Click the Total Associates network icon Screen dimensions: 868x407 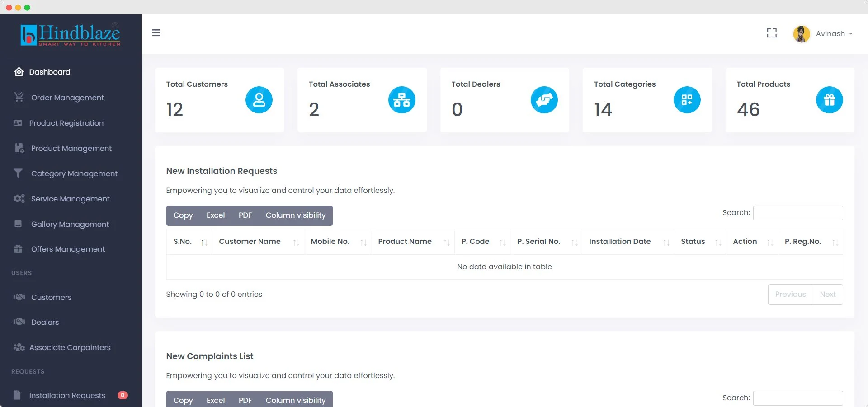pos(401,100)
